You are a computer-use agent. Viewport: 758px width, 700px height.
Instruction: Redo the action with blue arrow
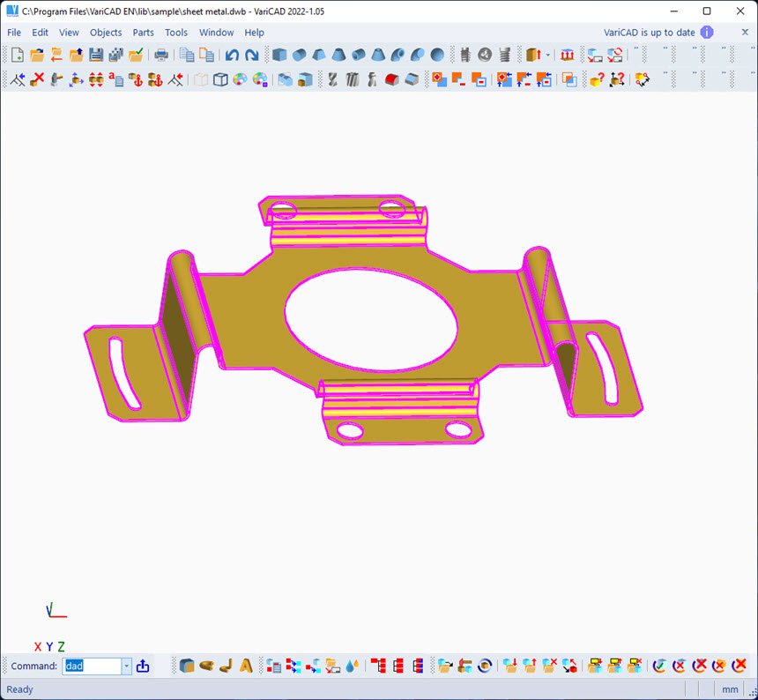[x=252, y=55]
